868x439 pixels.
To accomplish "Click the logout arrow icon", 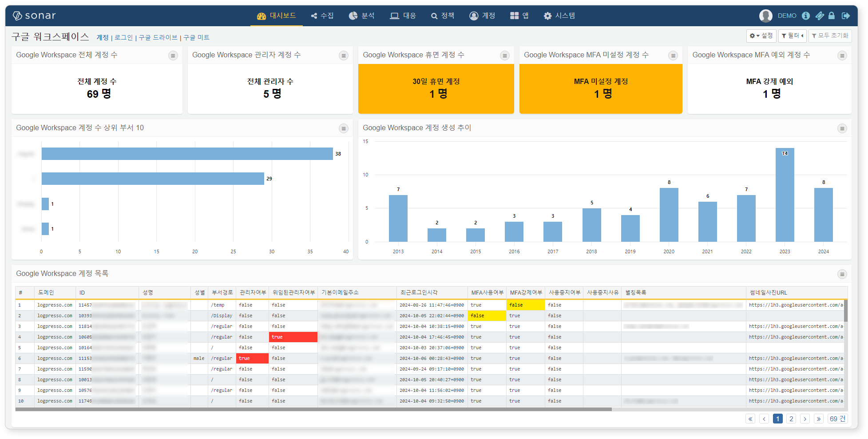I will tap(846, 16).
